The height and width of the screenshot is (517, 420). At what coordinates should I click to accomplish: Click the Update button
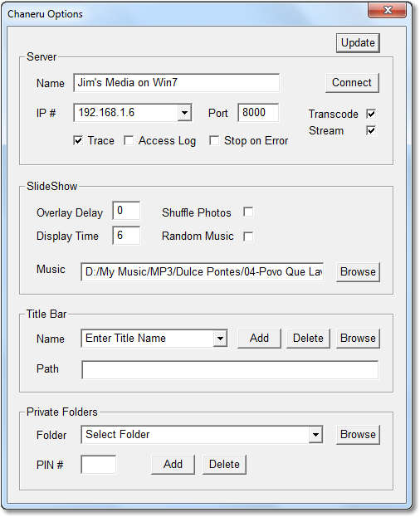point(358,43)
